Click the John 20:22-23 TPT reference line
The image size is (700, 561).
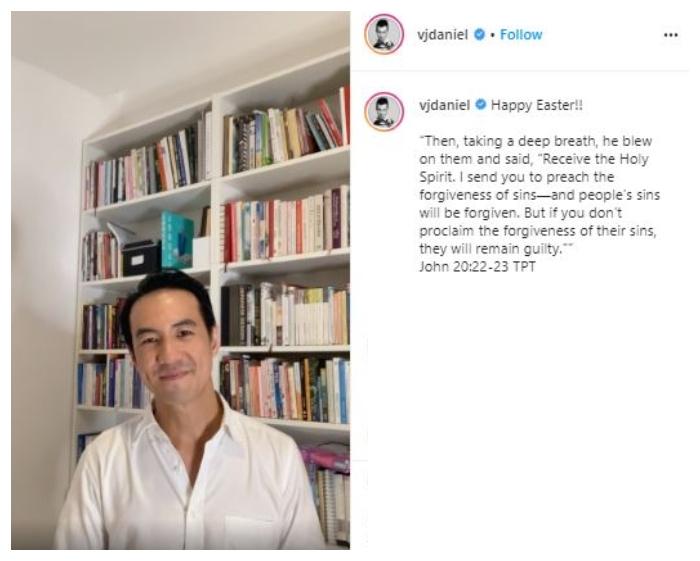tap(477, 267)
